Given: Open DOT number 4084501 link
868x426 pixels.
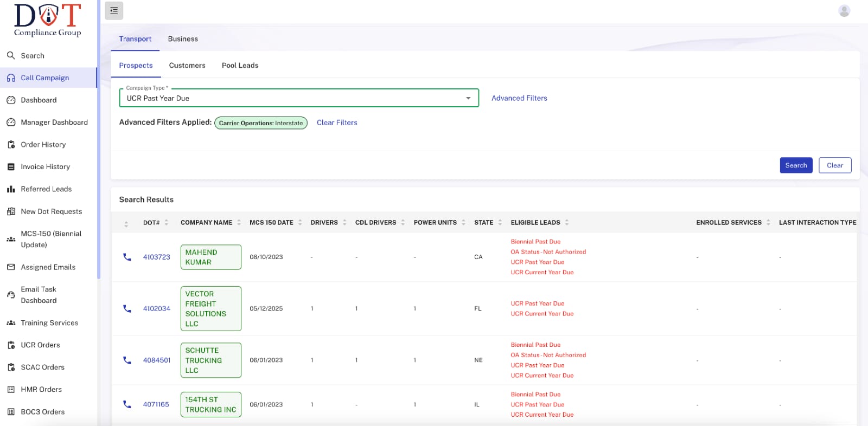Looking at the screenshot, I should pyautogui.click(x=157, y=360).
